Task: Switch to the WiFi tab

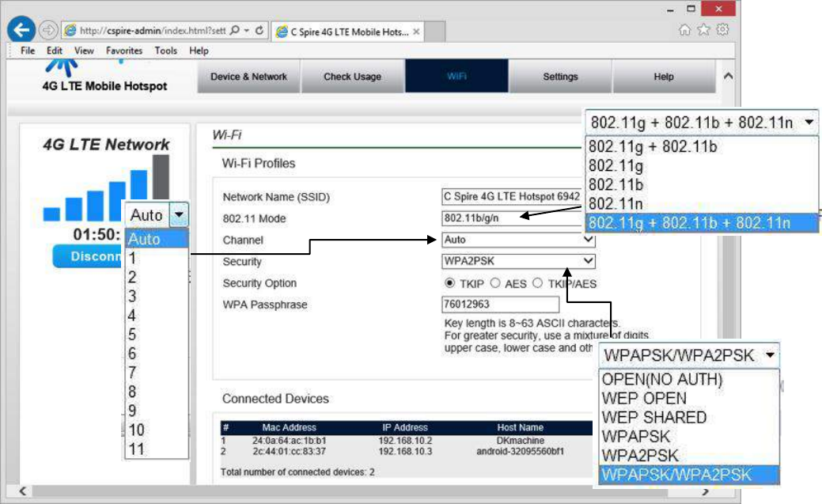Action: tap(456, 77)
